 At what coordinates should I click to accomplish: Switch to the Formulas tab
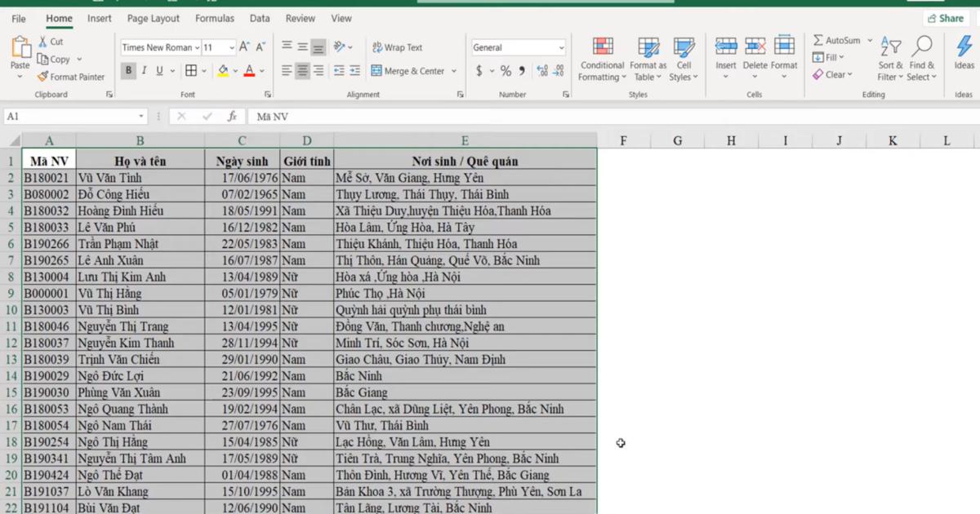click(x=215, y=18)
